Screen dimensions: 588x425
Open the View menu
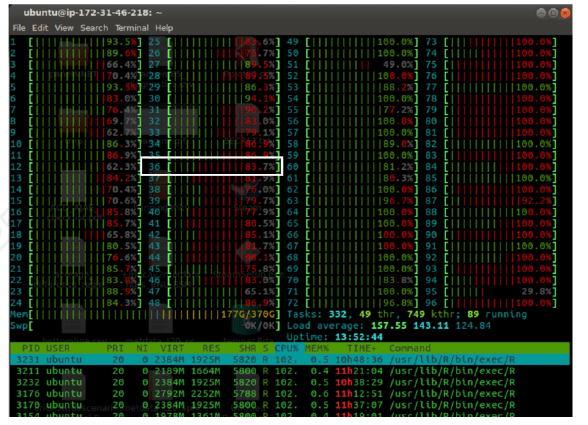(64, 28)
